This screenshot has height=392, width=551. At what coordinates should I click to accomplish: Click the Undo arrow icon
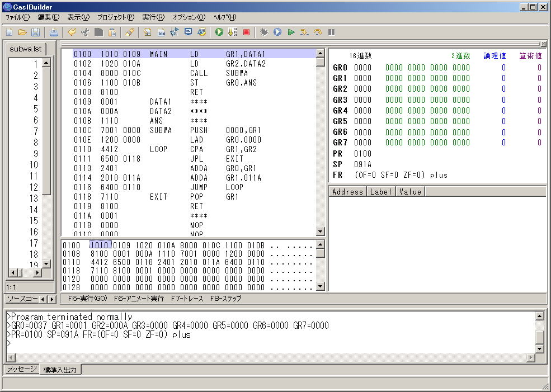72,32
